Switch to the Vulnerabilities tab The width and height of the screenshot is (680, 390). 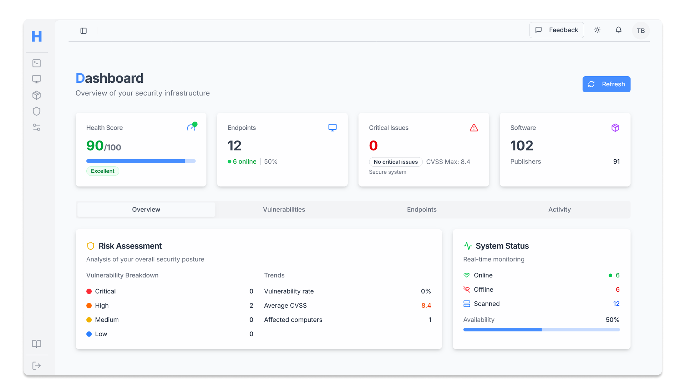(284, 210)
